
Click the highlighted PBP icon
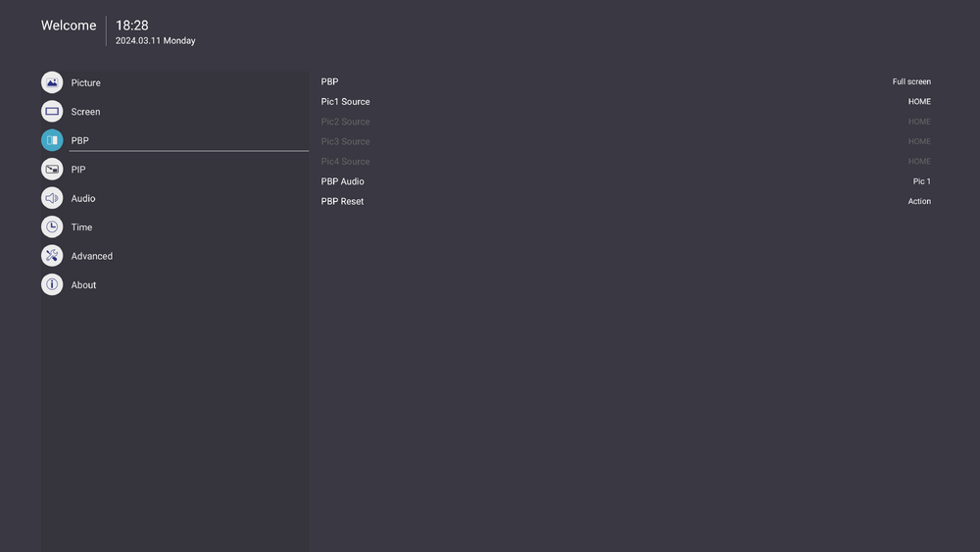pyautogui.click(x=52, y=140)
